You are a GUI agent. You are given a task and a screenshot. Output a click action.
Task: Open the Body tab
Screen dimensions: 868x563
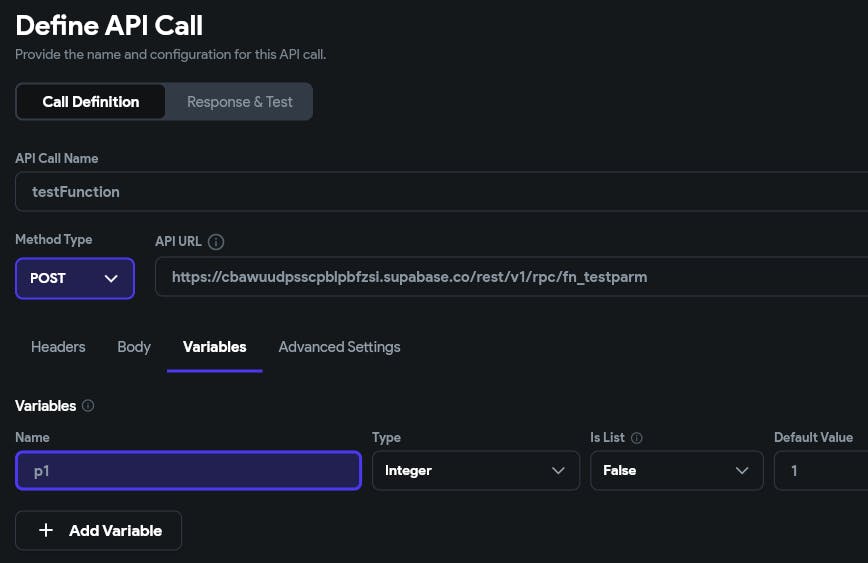tap(134, 347)
